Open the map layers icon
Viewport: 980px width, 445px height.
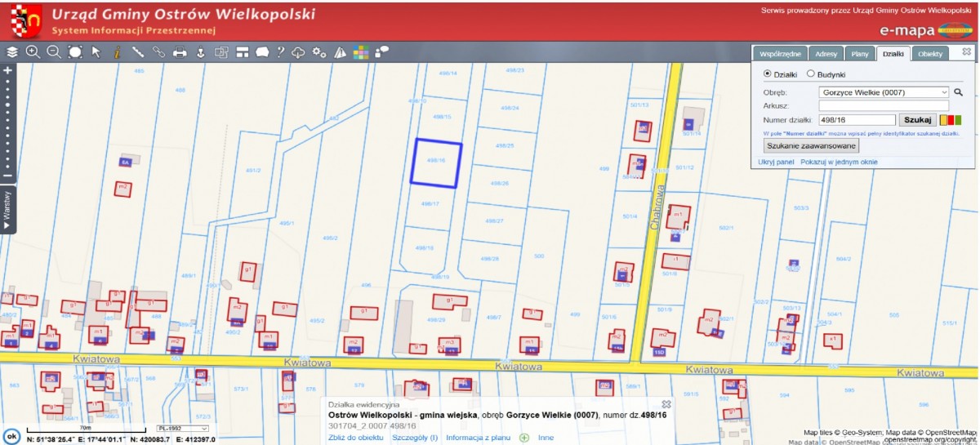[x=12, y=52]
